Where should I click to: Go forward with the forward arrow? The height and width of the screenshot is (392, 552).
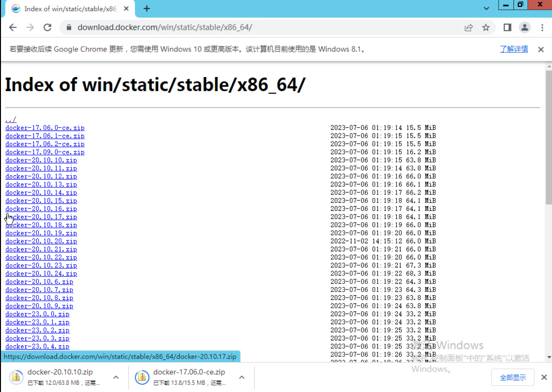[30, 27]
